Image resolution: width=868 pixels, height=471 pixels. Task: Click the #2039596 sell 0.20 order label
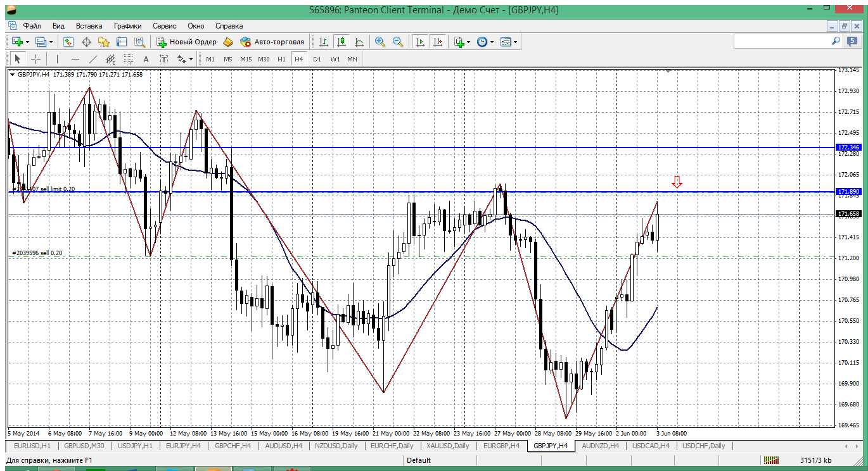[37, 253]
